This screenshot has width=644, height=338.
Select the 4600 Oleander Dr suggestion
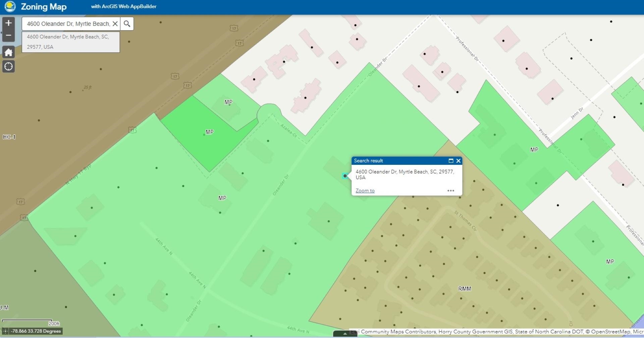[x=70, y=42]
